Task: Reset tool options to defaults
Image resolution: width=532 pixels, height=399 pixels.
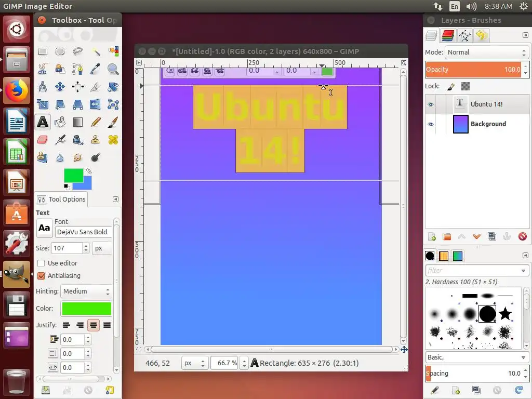Action: click(x=109, y=390)
